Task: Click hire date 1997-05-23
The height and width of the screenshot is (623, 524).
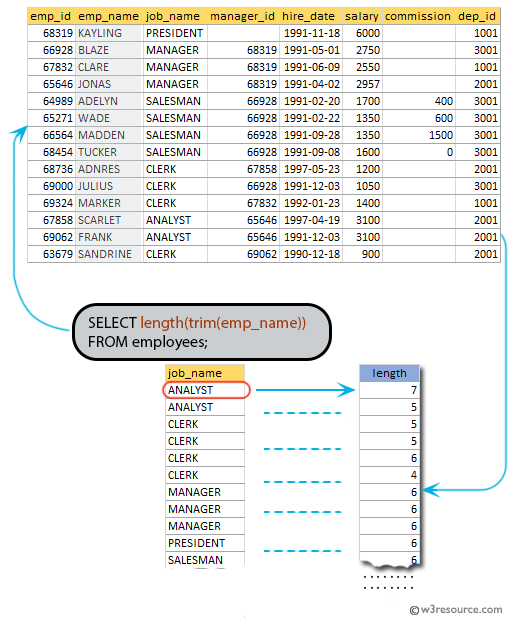Action: 310,169
